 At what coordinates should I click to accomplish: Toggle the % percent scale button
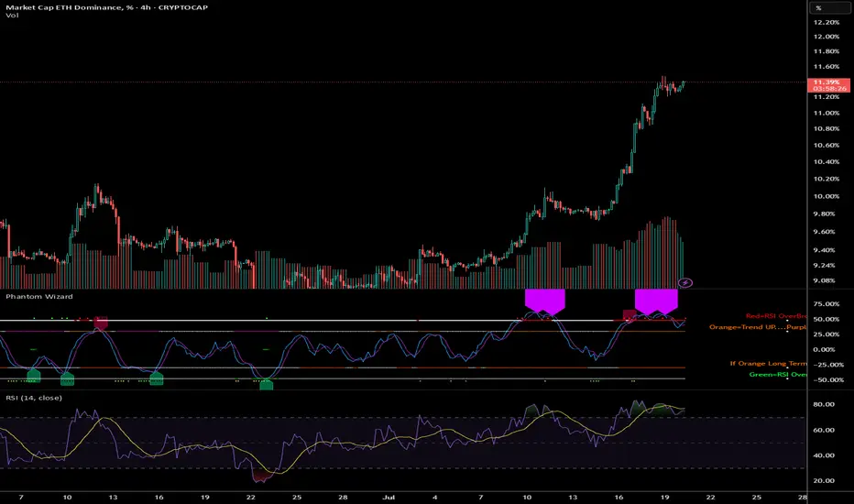[x=829, y=7]
